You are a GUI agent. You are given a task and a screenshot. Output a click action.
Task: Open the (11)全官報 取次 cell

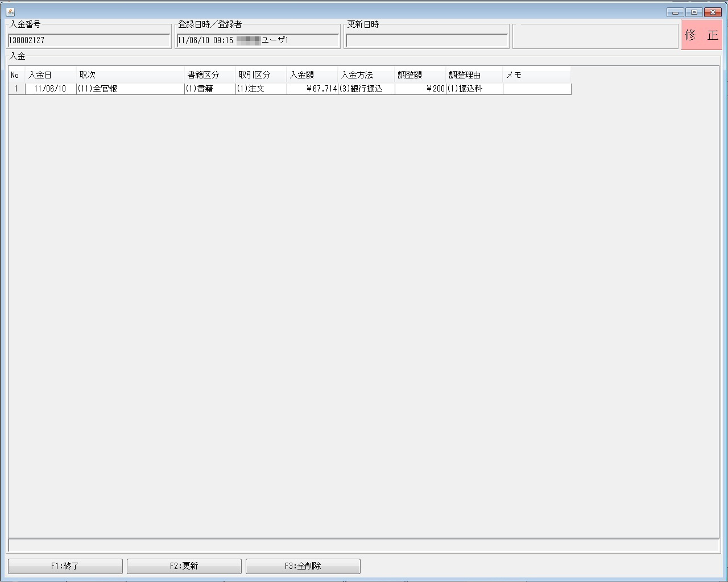tap(130, 89)
